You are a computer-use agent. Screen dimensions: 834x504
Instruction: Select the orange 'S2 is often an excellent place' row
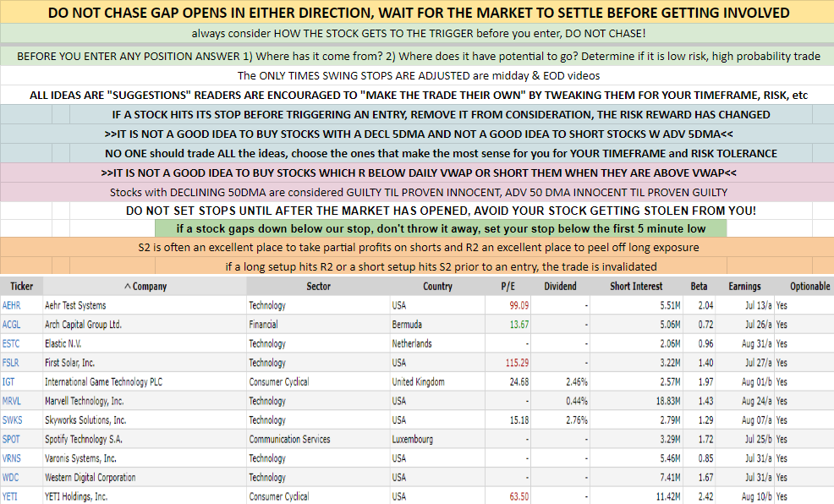(417, 247)
